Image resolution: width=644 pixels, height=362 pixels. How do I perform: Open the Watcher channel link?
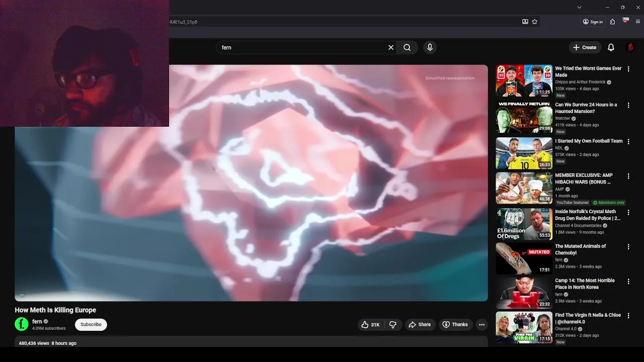click(x=562, y=119)
